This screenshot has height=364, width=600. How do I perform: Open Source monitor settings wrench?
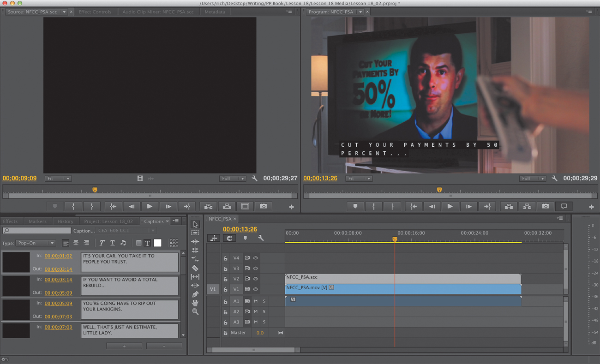[x=254, y=179]
